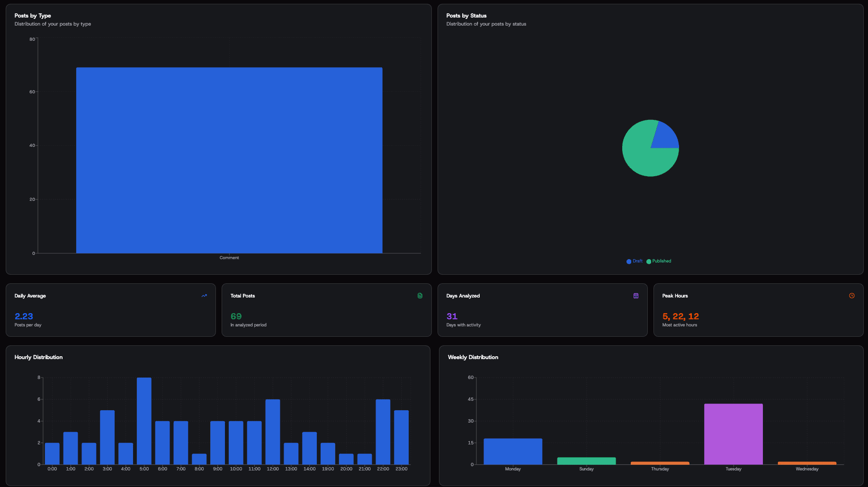Image resolution: width=868 pixels, height=487 pixels.
Task: Click the Monday axis label
Action: (513, 469)
